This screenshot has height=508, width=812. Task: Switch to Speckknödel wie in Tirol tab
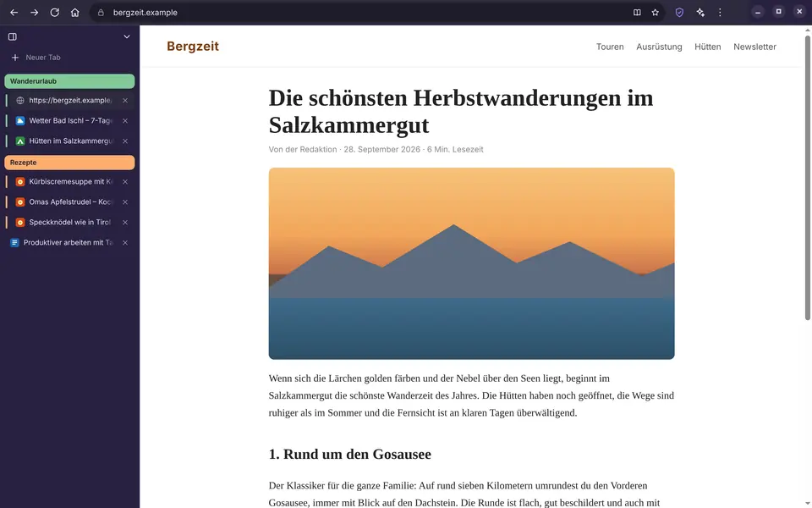69,223
